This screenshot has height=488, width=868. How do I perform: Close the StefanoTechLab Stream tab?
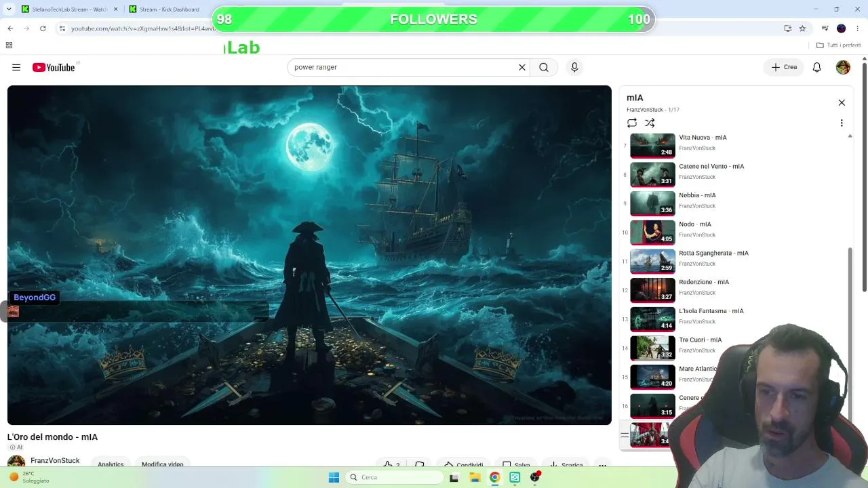pos(116,9)
